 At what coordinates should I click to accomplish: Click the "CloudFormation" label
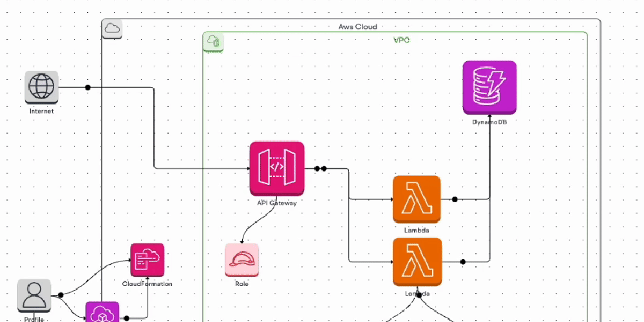[147, 284]
